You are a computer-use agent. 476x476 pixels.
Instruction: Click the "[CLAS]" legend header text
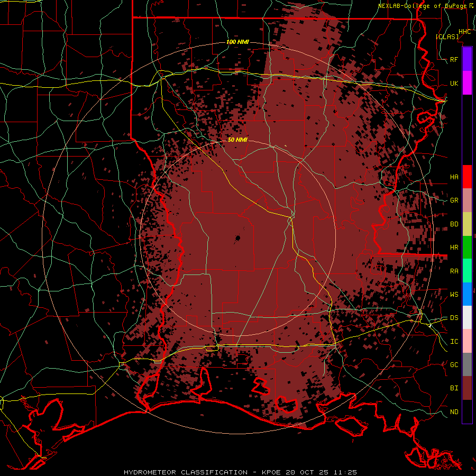[x=447, y=36]
